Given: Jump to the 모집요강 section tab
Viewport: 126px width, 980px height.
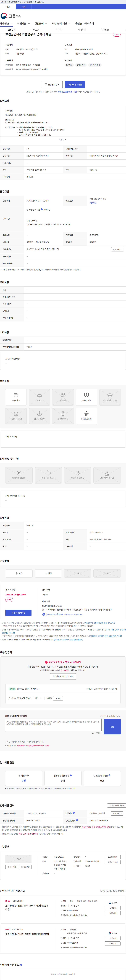Looking at the screenshot, I should tap(12, 30).
